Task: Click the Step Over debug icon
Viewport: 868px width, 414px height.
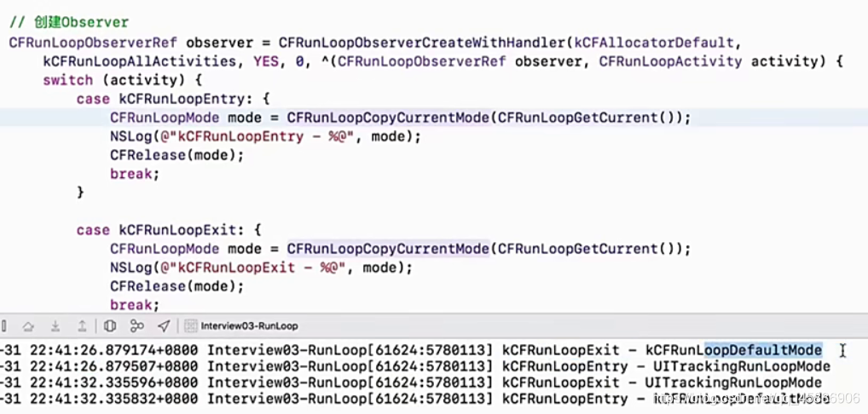Action: pos(28,326)
